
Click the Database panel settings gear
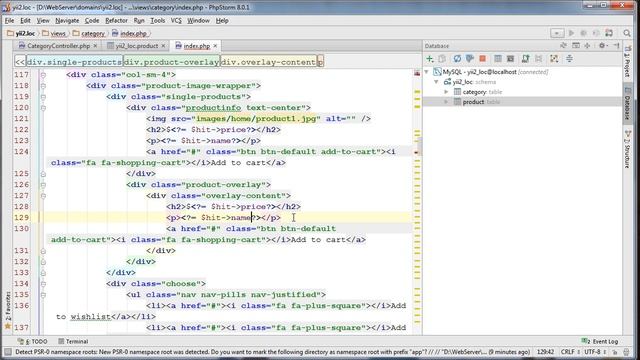(602, 46)
